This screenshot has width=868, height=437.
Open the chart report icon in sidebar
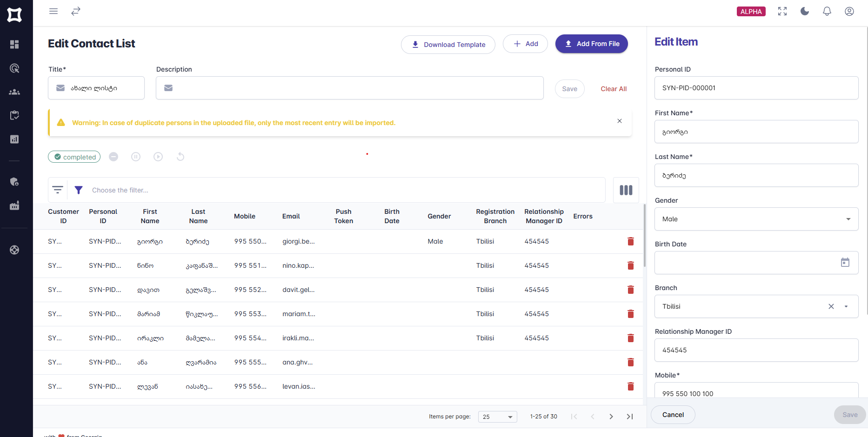pos(14,139)
